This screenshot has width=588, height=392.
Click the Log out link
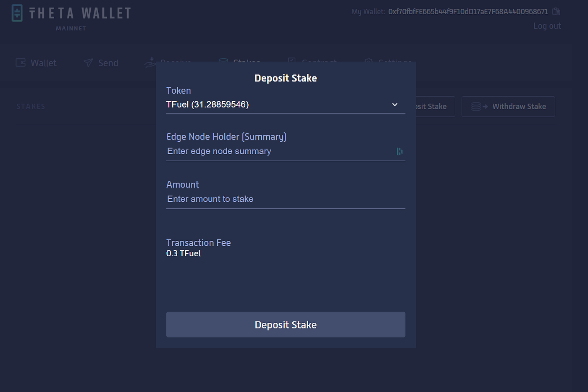[547, 26]
